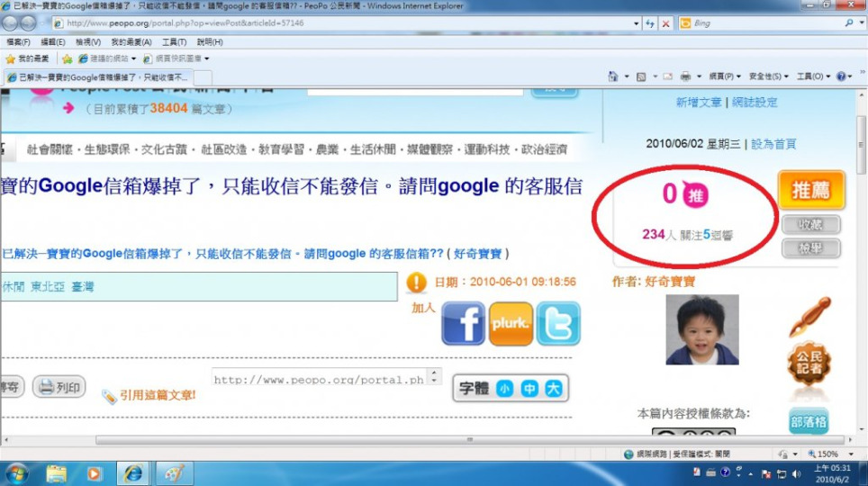Click the article URL text field
Screen dimensions: 868x486
319,380
